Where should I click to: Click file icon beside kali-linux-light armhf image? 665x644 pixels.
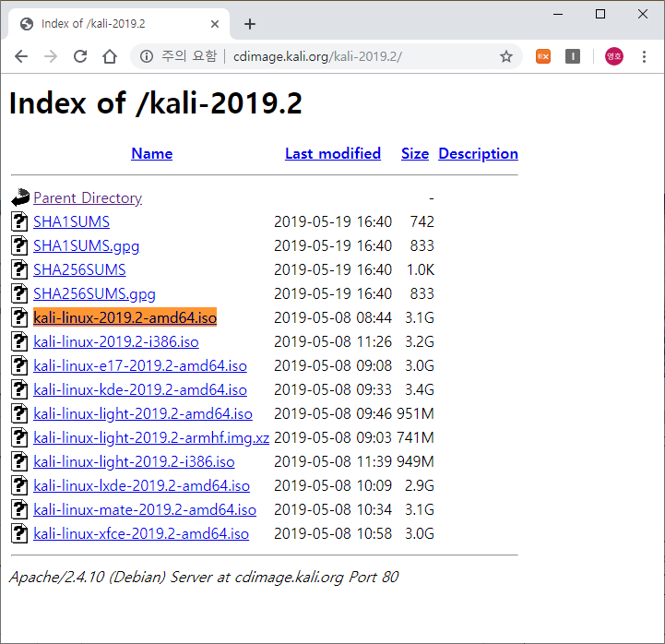[19, 437]
